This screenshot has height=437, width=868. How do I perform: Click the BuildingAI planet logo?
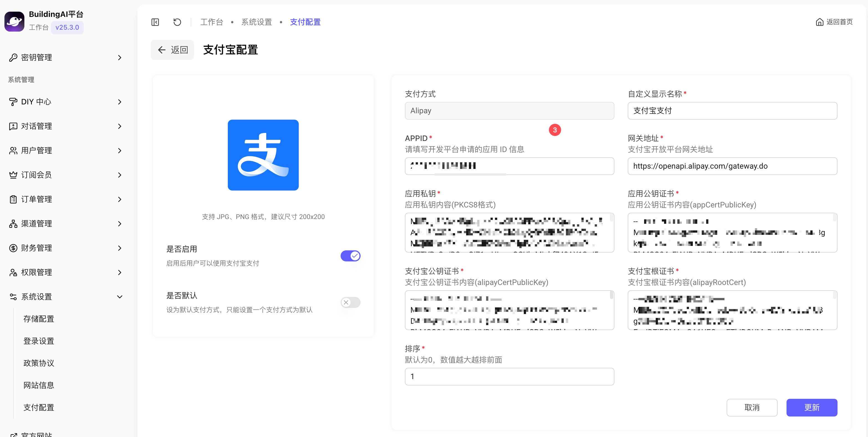[x=14, y=21]
